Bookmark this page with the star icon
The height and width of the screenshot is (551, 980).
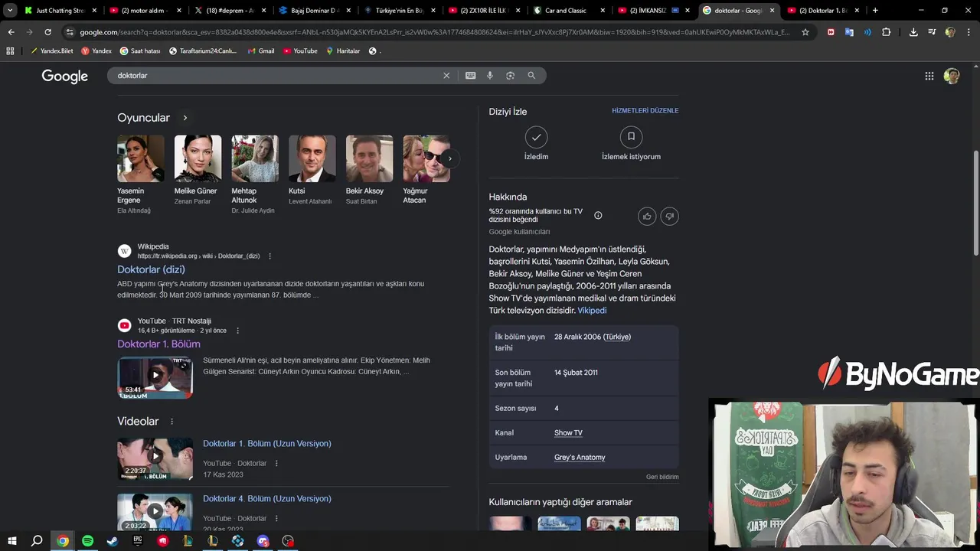click(x=805, y=32)
